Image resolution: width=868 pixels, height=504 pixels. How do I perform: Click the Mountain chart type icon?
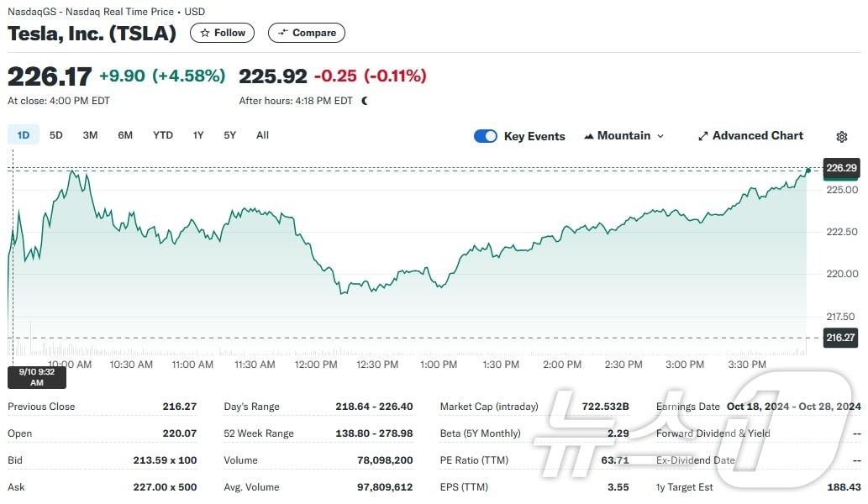589,136
